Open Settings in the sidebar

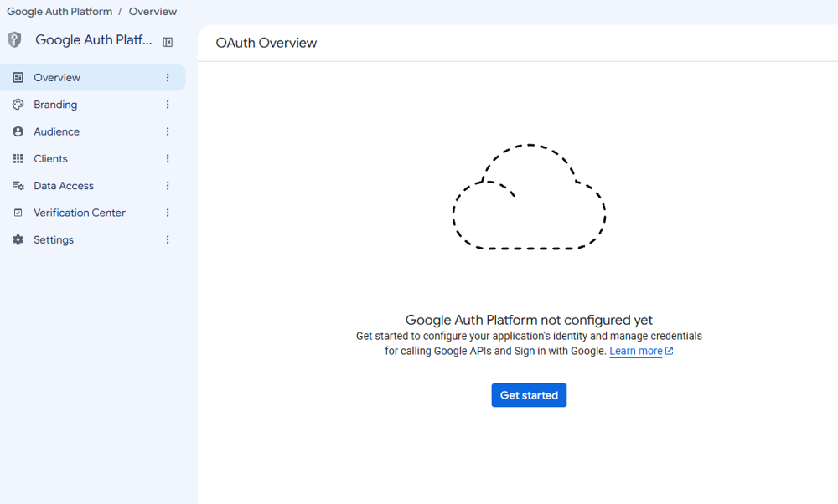92,239
